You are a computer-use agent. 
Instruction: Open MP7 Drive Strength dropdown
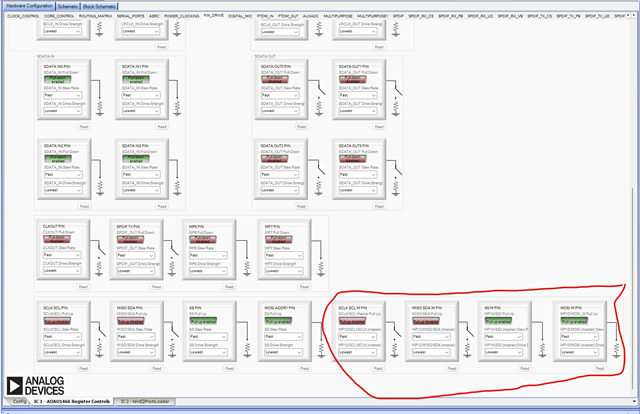coord(284,271)
